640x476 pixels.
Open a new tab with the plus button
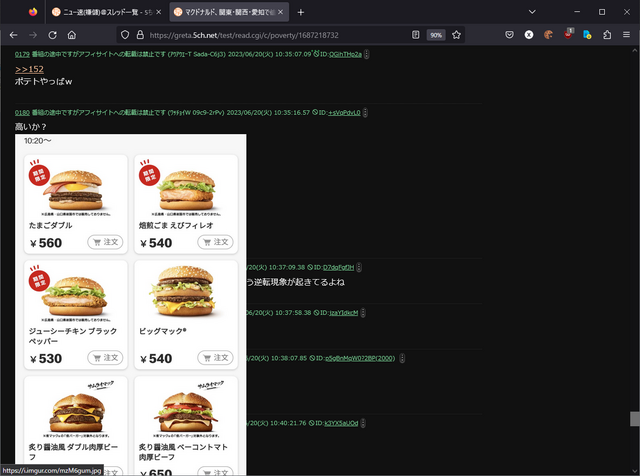tap(301, 12)
